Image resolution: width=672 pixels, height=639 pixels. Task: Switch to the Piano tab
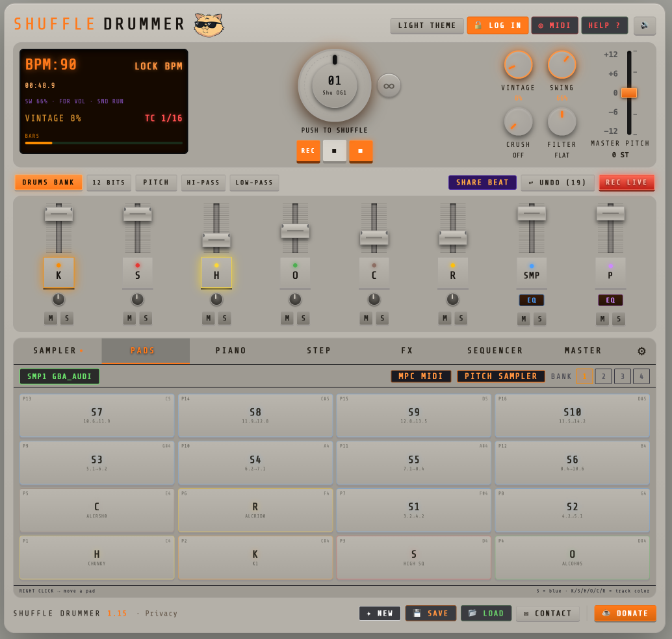(x=231, y=350)
